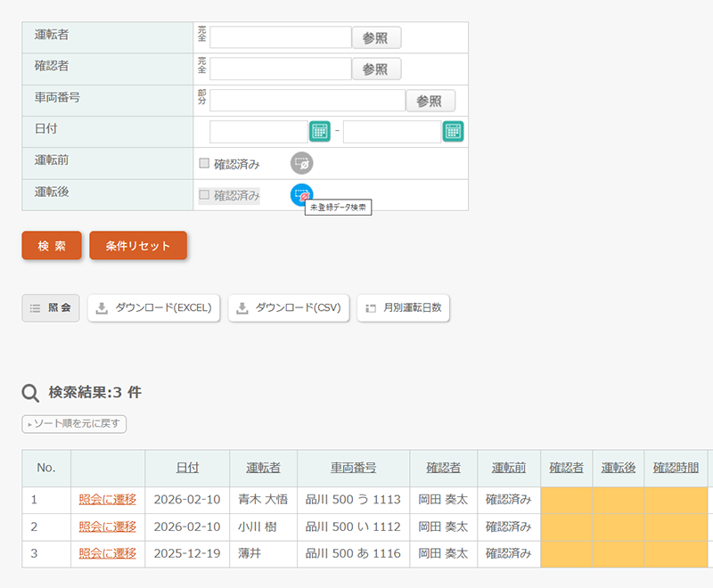Open the 月別運転日数 view
The height and width of the screenshot is (588, 713).
404,308
